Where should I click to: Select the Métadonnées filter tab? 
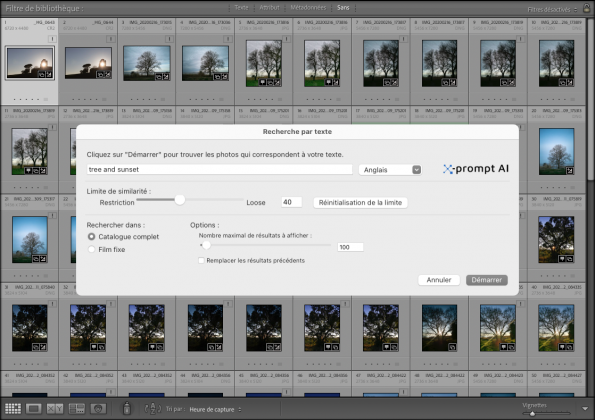tap(308, 8)
